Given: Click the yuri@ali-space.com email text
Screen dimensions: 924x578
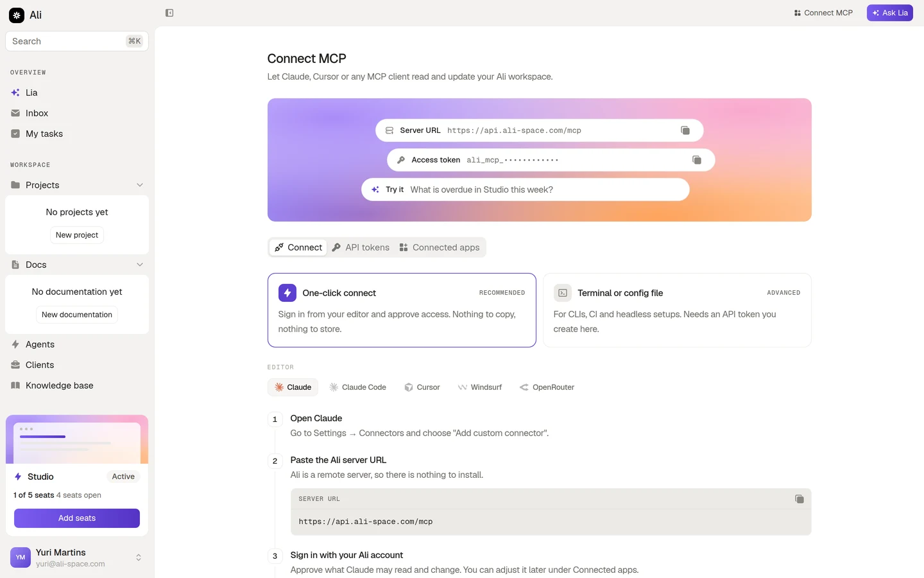Looking at the screenshot, I should (x=71, y=564).
